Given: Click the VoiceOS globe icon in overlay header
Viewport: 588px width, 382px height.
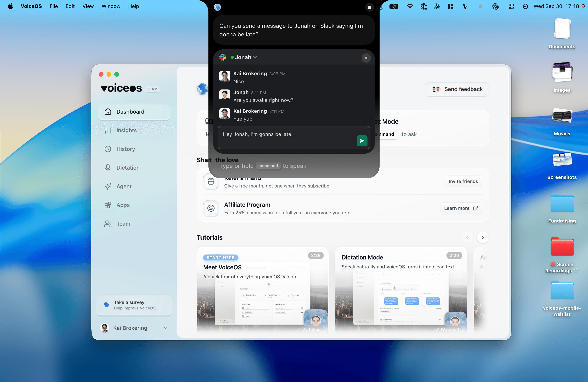Looking at the screenshot, I should point(217,7).
